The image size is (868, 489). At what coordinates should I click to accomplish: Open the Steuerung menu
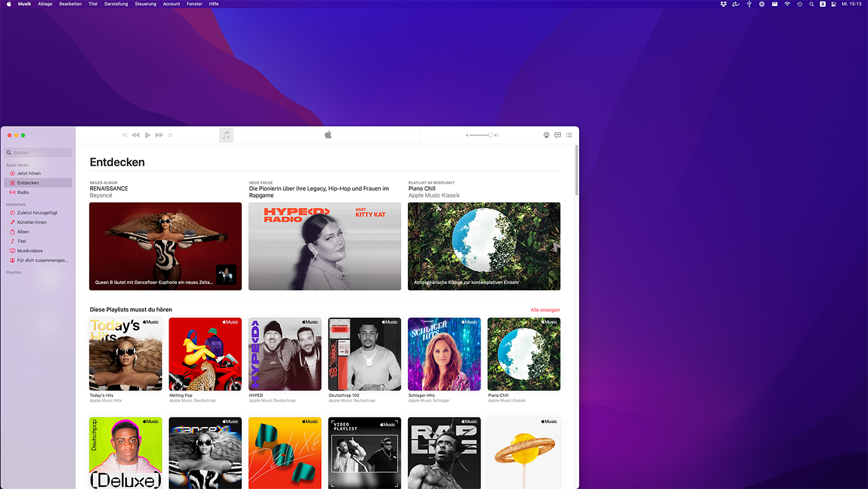coord(146,4)
